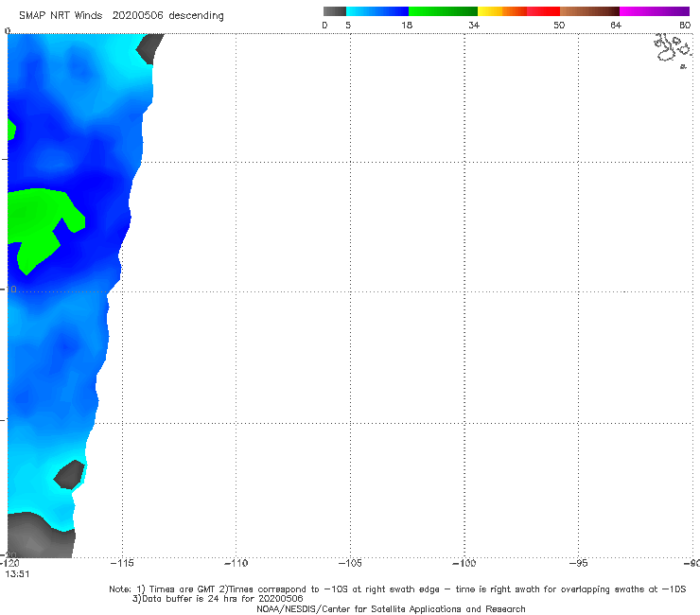Click the longitude axis label '-100'
Image resolution: width=700 pixels, height=615 pixels.
(464, 563)
